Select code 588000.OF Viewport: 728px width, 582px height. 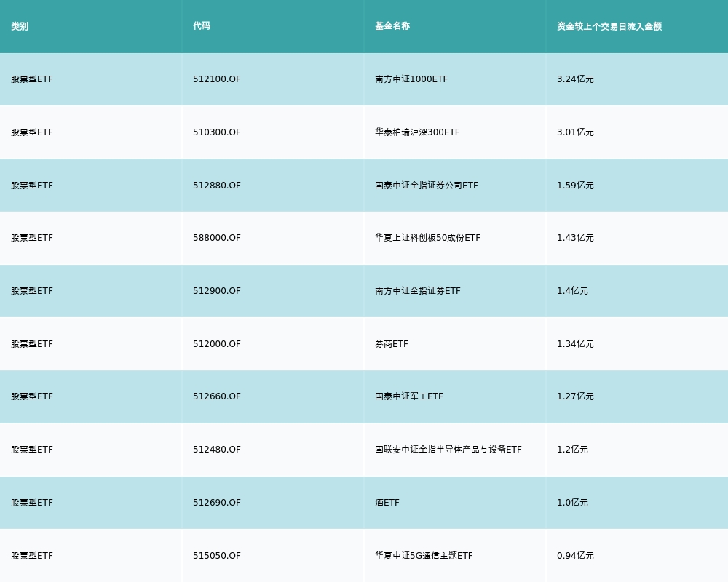point(217,238)
